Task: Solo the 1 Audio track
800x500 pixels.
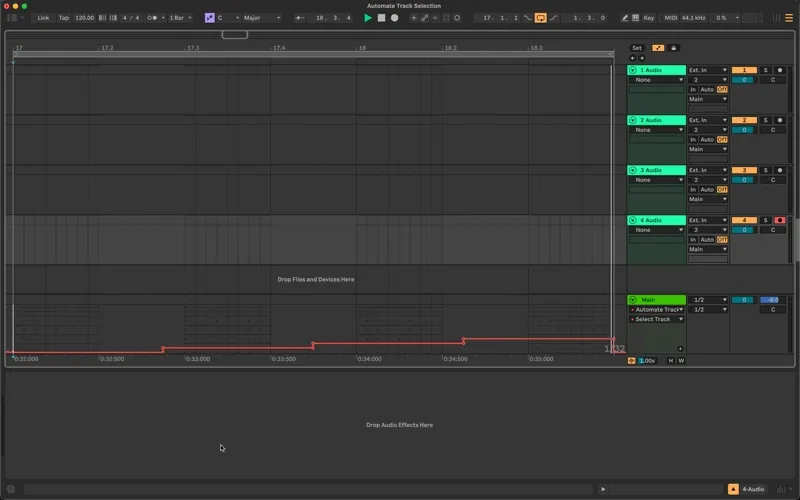Action: (x=765, y=70)
